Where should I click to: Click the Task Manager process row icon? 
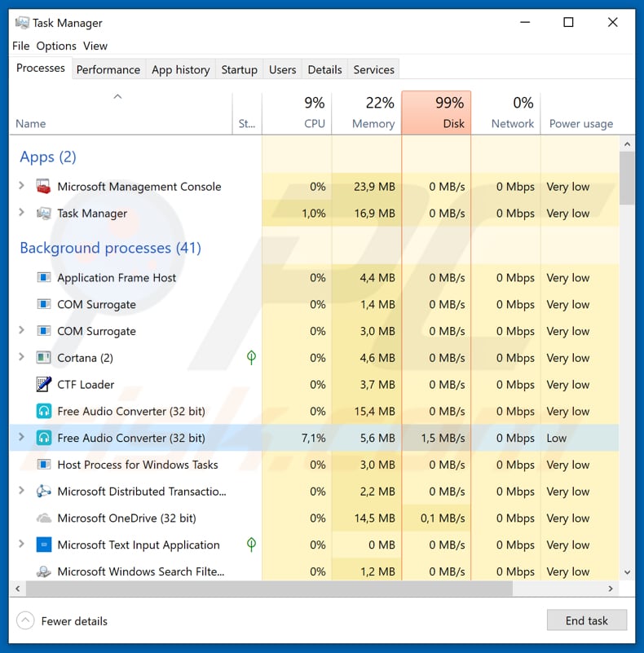(43, 214)
